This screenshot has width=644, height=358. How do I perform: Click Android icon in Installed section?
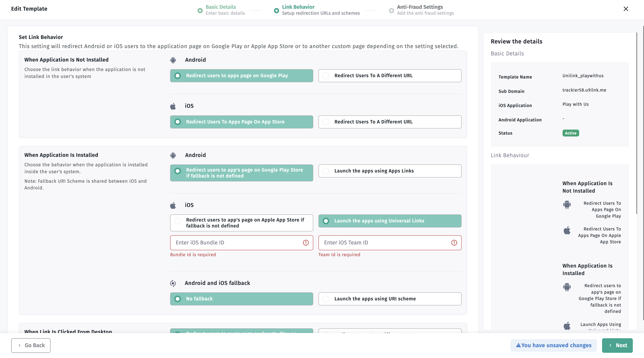(173, 155)
